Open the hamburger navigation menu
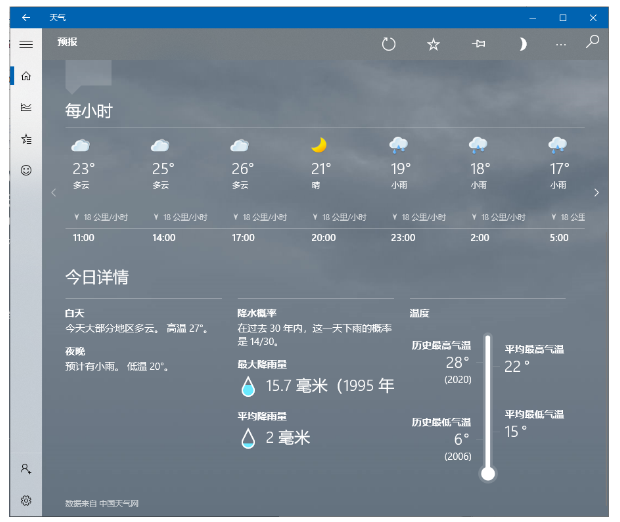Screen dimensions: 620x522 (x=26, y=44)
